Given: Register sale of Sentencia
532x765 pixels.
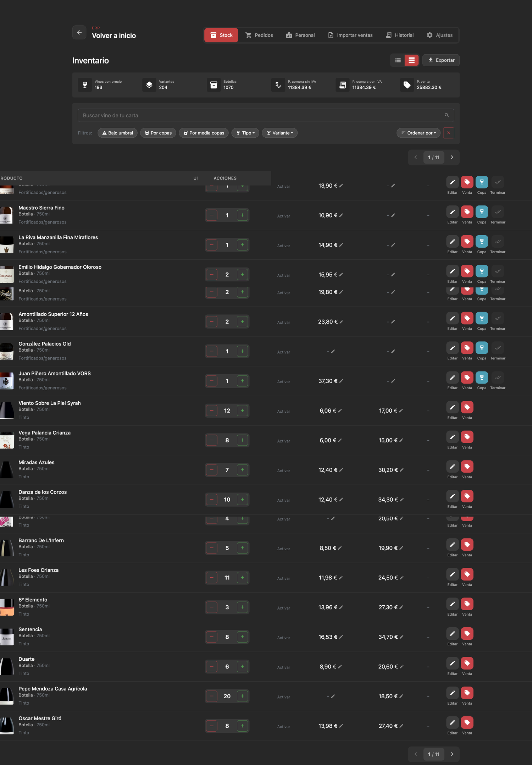Looking at the screenshot, I should point(467,633).
